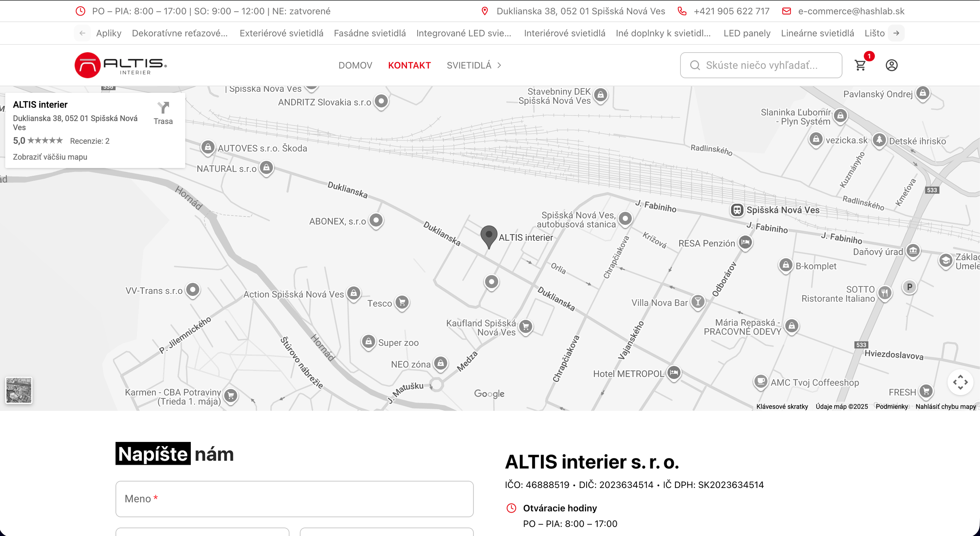Click the Dukliarska 38 address in top bar
The image size is (980, 536).
coord(580,11)
